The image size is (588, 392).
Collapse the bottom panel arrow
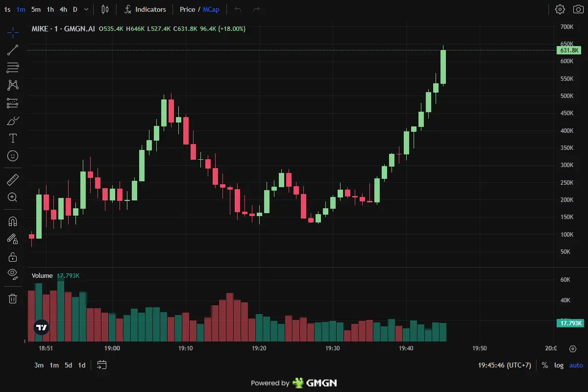[x=25, y=341]
